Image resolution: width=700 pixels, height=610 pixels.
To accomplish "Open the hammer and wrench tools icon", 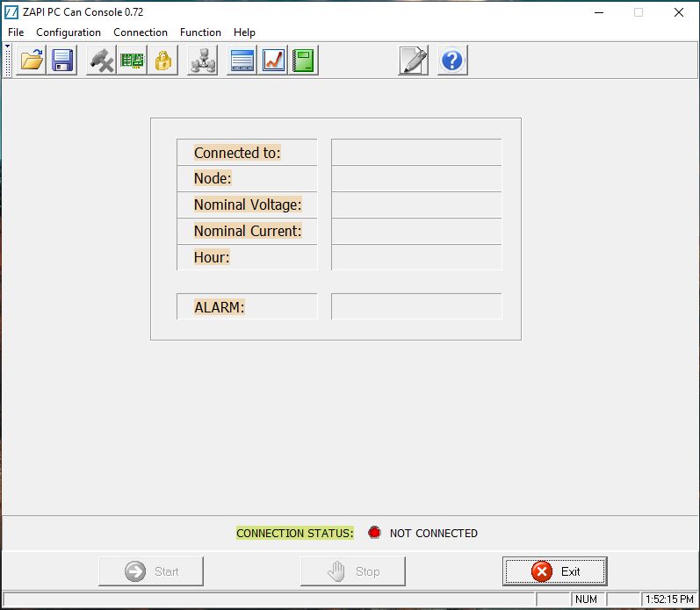I will (101, 61).
